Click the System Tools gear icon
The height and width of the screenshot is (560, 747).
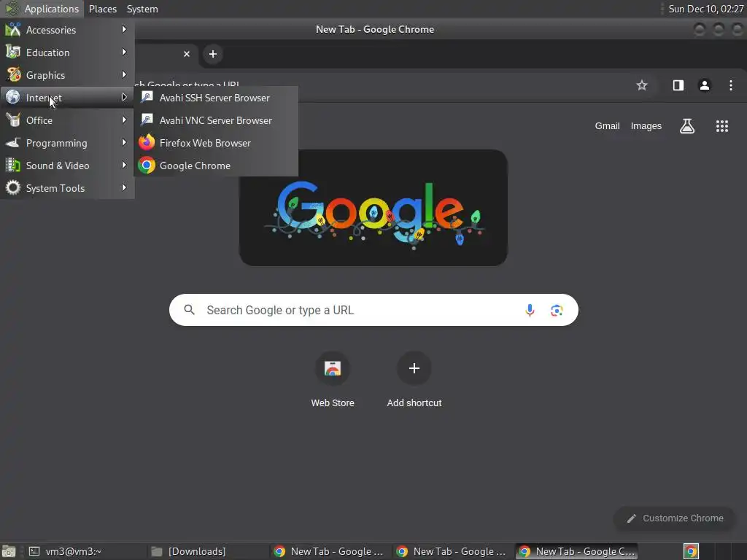point(13,187)
